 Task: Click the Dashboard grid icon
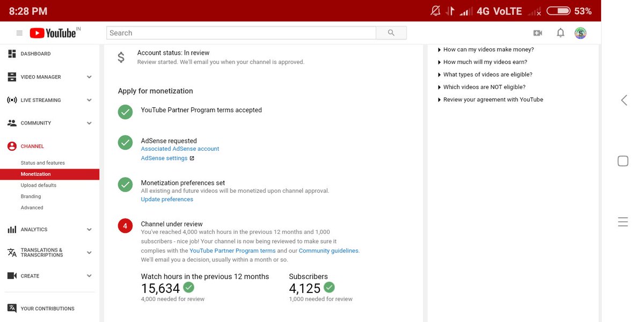click(x=12, y=54)
